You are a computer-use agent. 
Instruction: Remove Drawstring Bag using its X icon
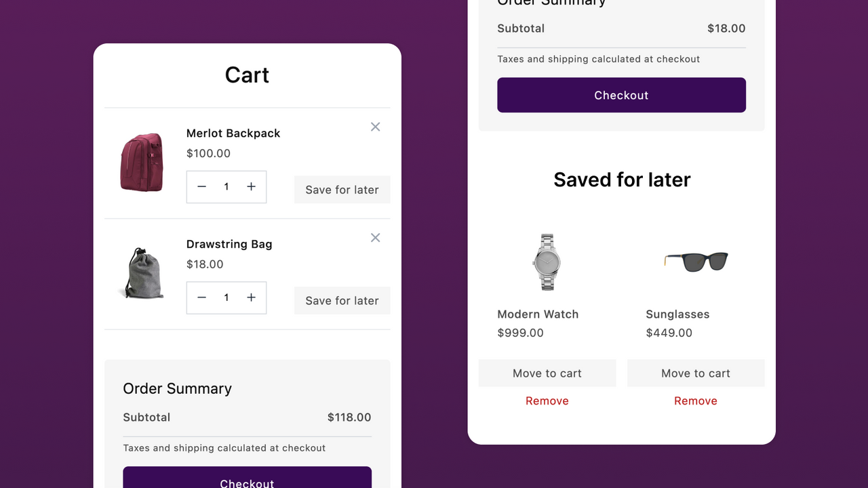[x=375, y=238]
